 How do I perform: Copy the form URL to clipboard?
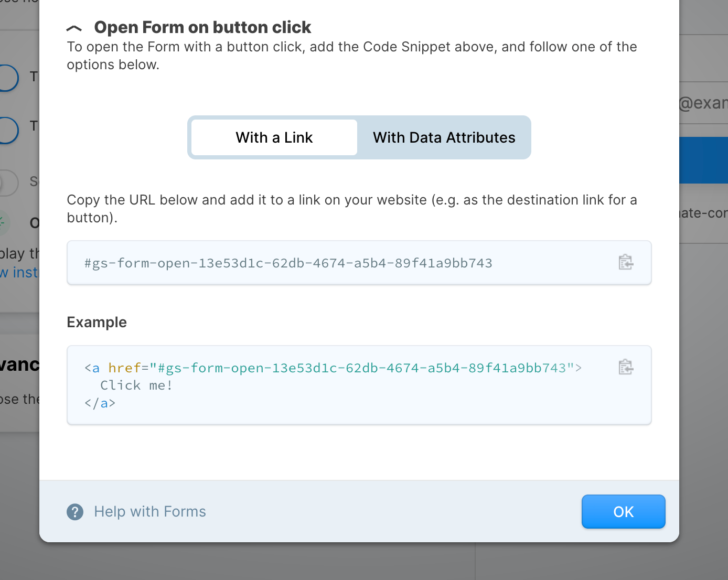tap(625, 262)
